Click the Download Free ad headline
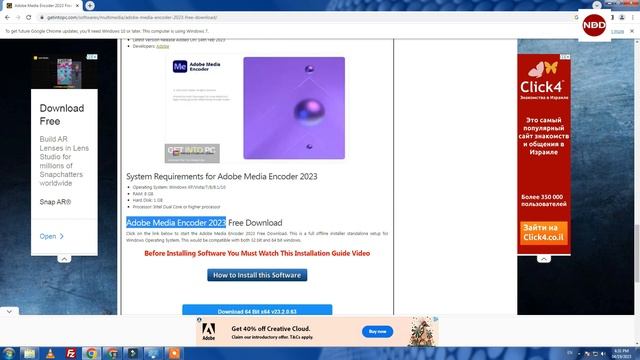Screen dimensions: 640x360 click(62, 115)
